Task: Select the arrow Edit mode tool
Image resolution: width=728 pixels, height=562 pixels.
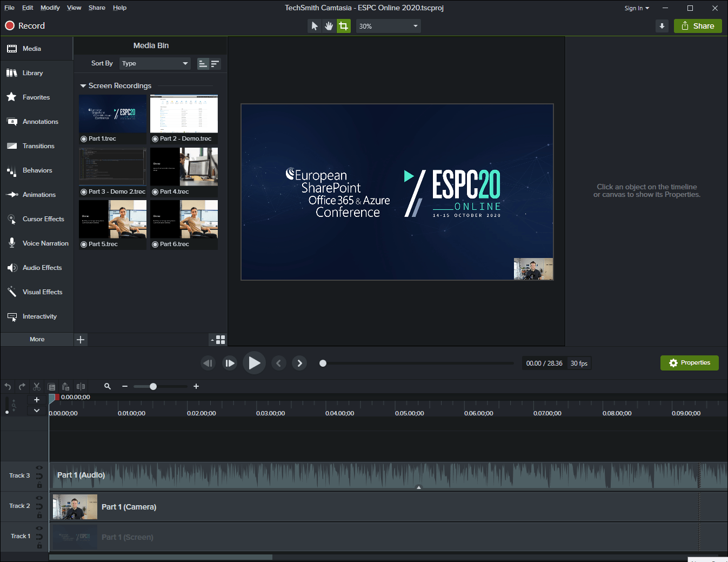Action: pyautogui.click(x=315, y=26)
